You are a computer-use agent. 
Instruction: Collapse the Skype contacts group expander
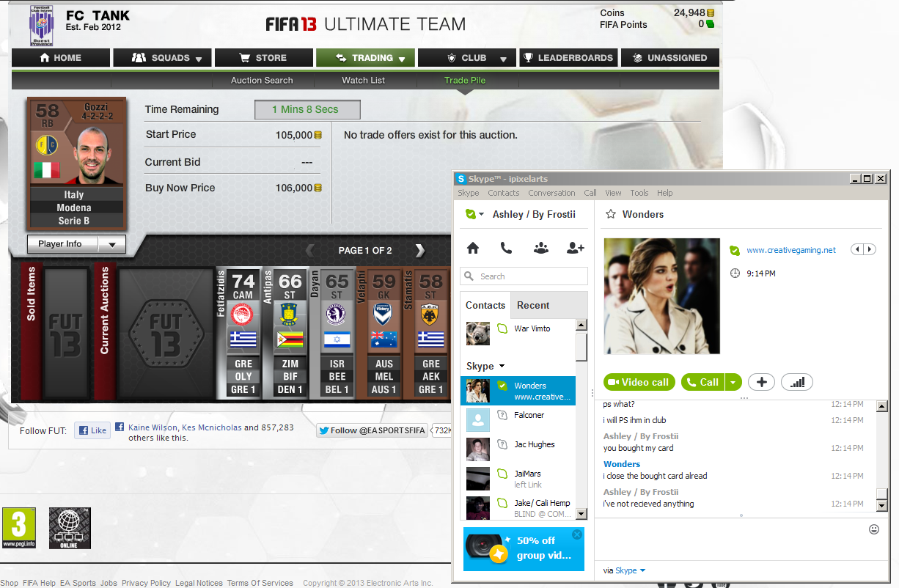click(502, 366)
